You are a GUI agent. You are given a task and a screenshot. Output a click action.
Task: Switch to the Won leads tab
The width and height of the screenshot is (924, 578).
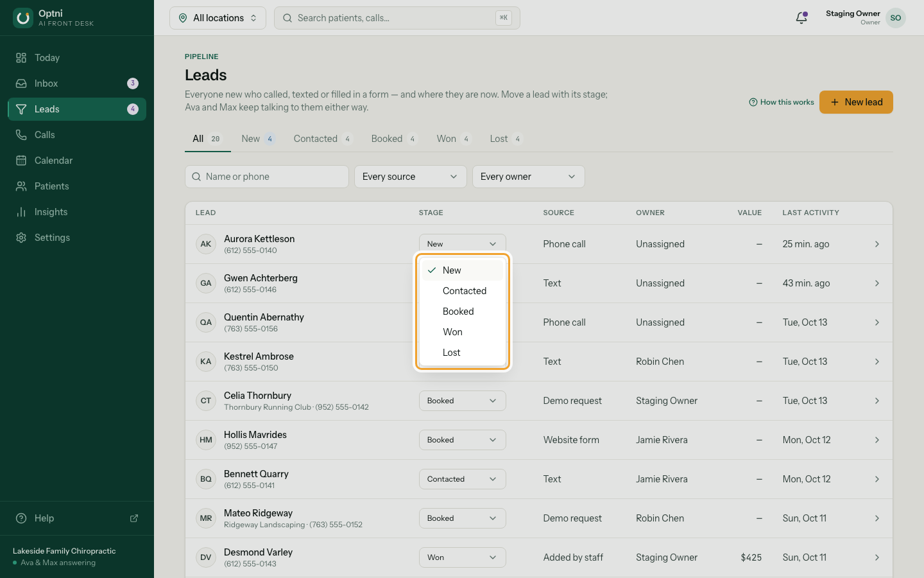[x=454, y=139]
